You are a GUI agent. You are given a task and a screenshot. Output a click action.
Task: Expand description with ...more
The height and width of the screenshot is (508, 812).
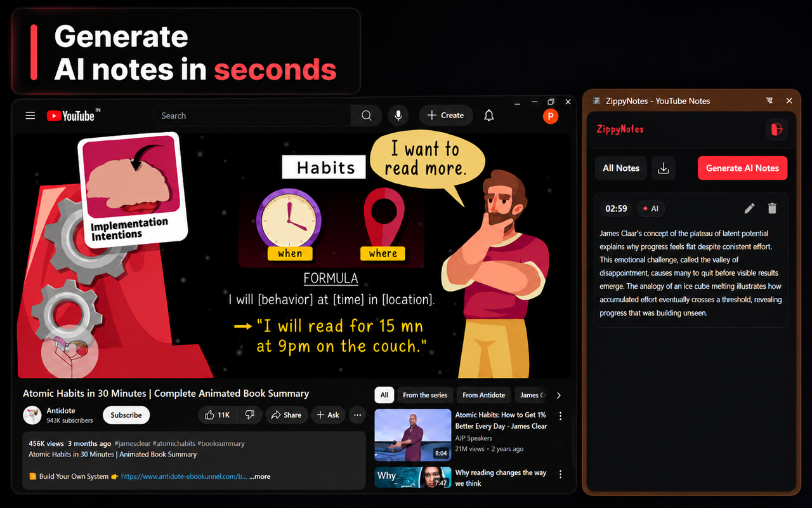click(259, 476)
